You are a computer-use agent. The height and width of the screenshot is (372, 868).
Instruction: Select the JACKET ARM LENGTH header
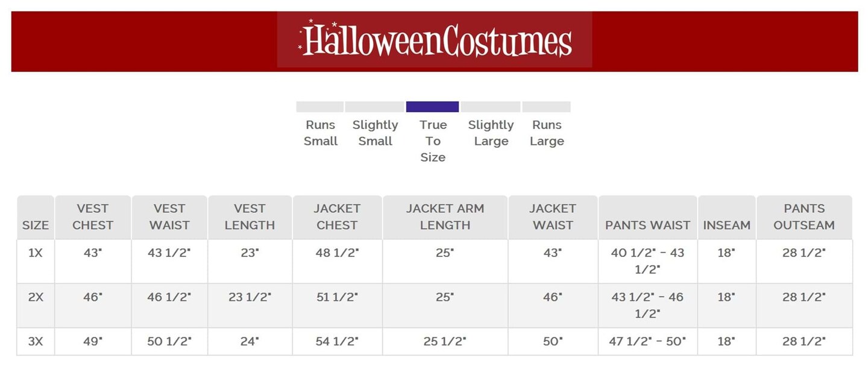pos(445,217)
